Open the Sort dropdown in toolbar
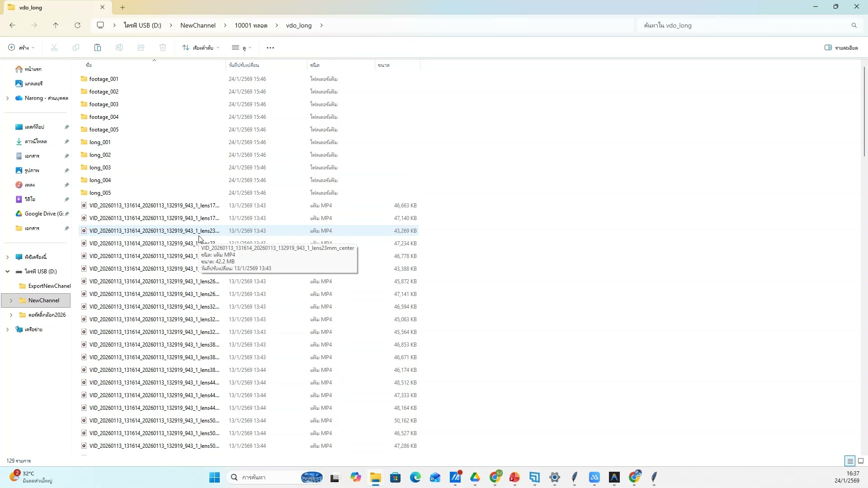The height and width of the screenshot is (488, 868). 201,47
